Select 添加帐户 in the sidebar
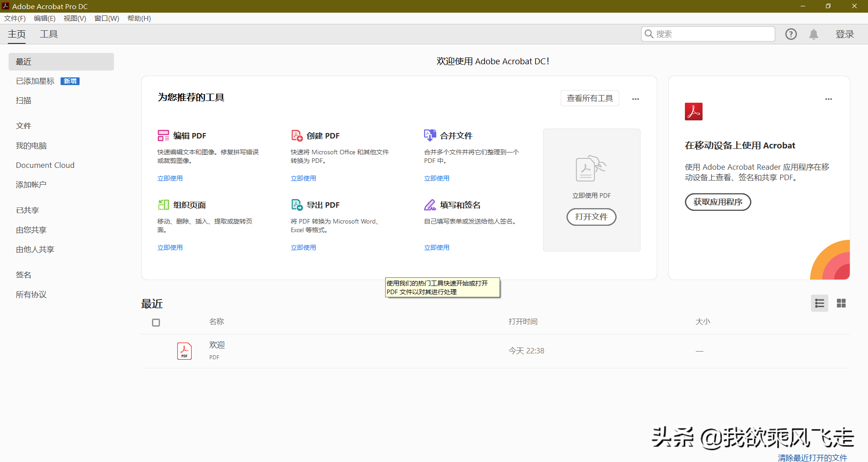The height and width of the screenshot is (462, 868). [x=31, y=185]
